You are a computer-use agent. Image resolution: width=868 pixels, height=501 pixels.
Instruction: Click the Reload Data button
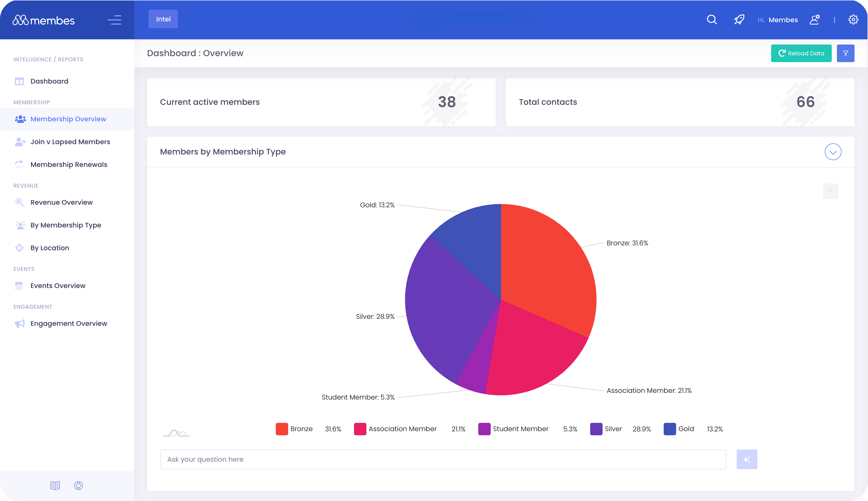(x=801, y=53)
